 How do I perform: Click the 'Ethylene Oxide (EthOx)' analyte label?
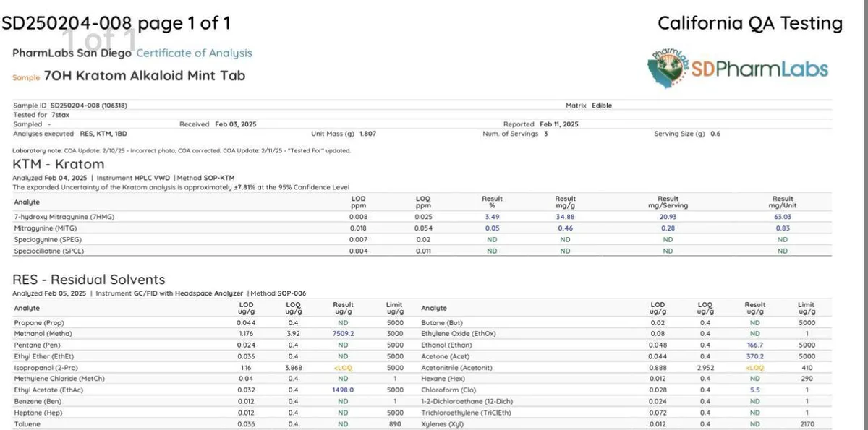[x=459, y=334]
